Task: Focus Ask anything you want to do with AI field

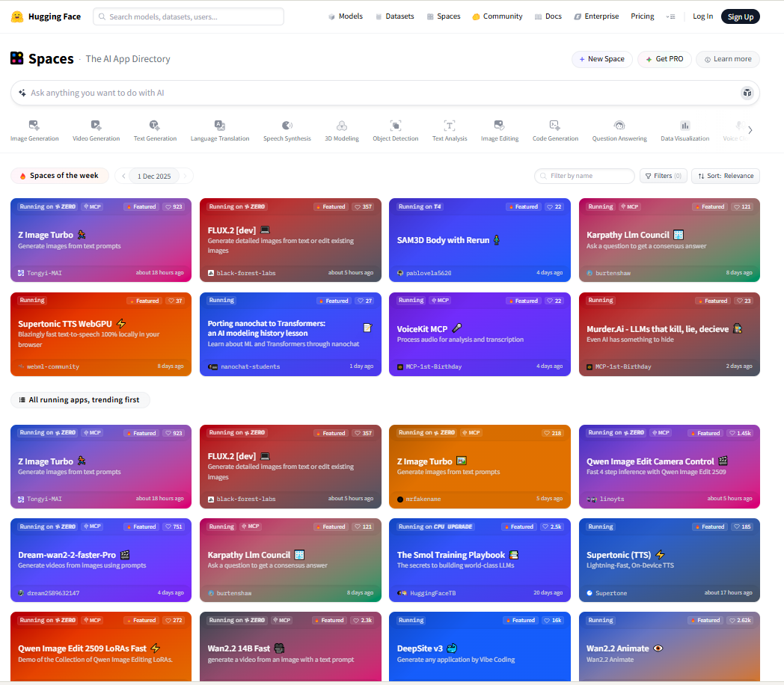Action: tap(385, 93)
